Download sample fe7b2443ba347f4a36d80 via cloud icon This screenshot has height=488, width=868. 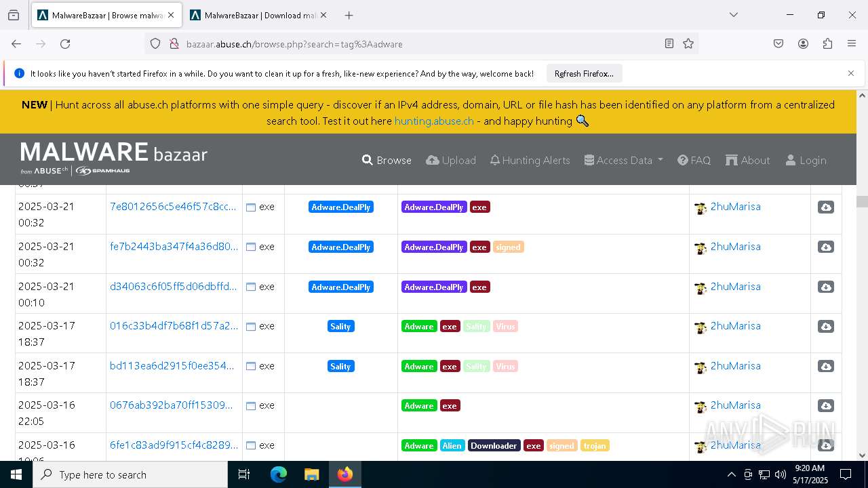coord(825,247)
